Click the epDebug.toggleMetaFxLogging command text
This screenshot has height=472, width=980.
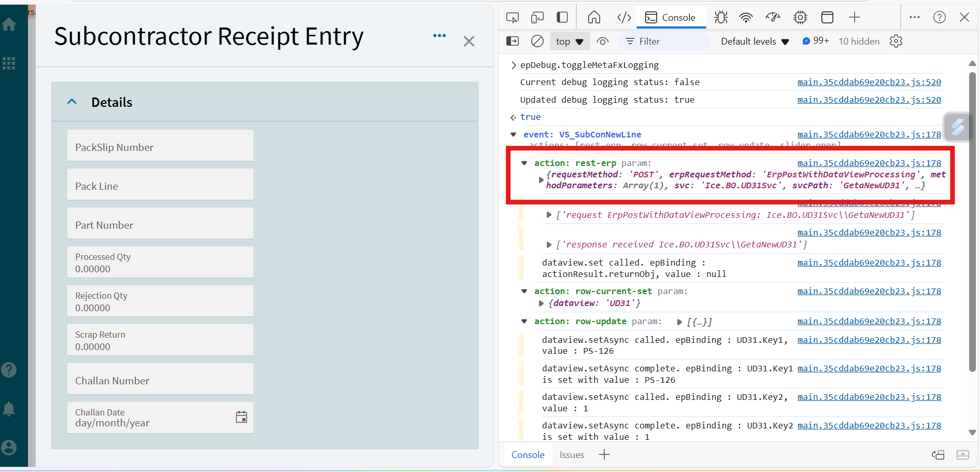coord(590,65)
